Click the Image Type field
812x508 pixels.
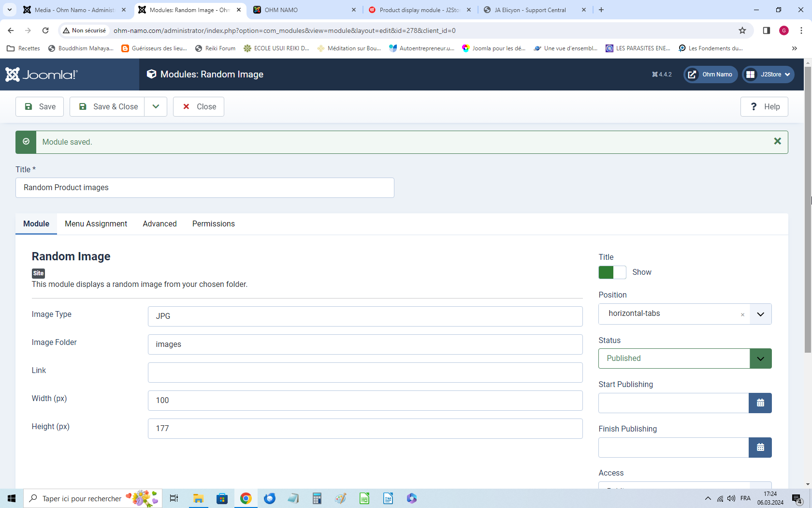tap(365, 316)
